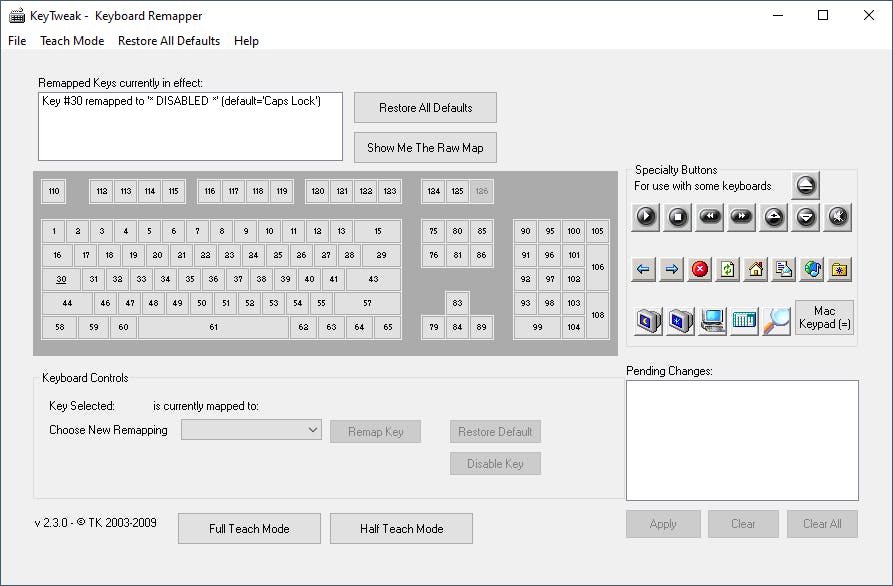Screen dimensions: 893x586
Task: Click the Eject specialty button above the row
Action: coord(805,185)
